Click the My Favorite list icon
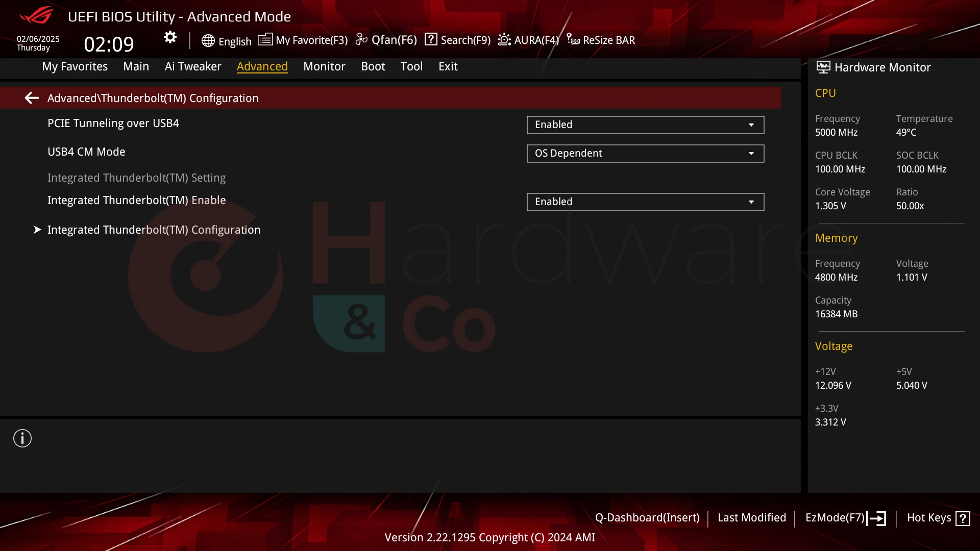 [265, 39]
